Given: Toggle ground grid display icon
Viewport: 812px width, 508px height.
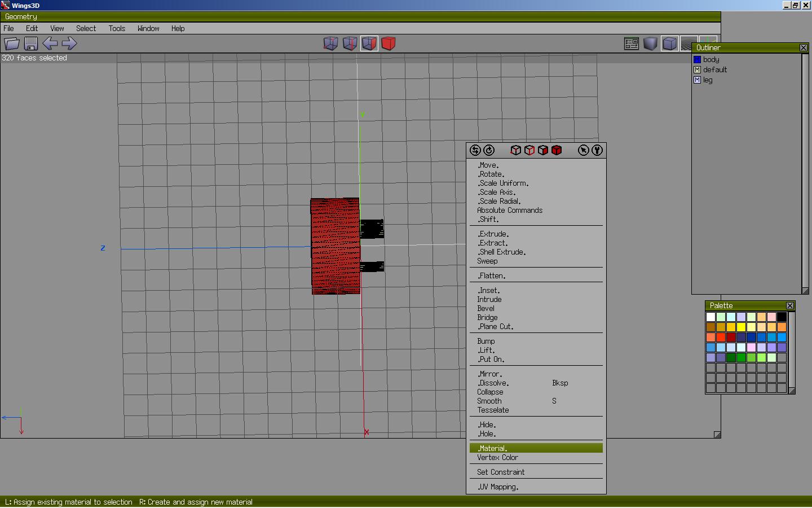Looking at the screenshot, I should point(688,43).
